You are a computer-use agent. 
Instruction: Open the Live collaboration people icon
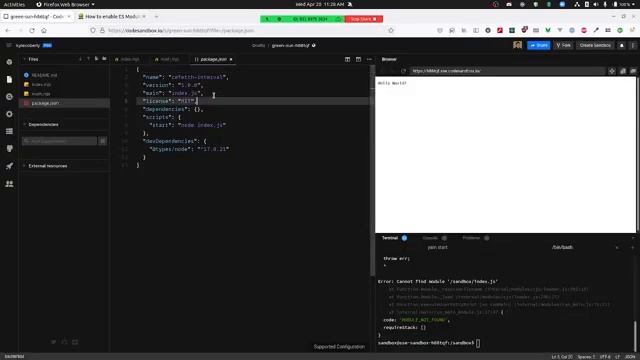(x=9, y=184)
